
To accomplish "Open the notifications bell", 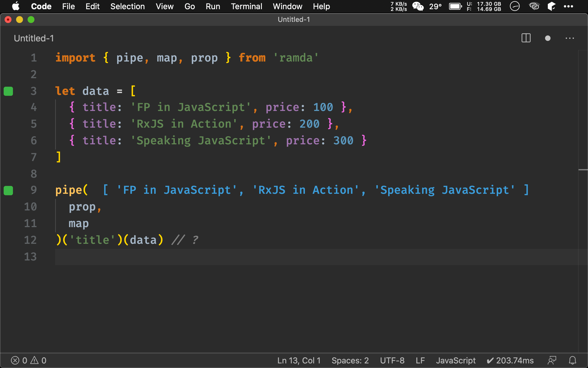I will tap(572, 361).
